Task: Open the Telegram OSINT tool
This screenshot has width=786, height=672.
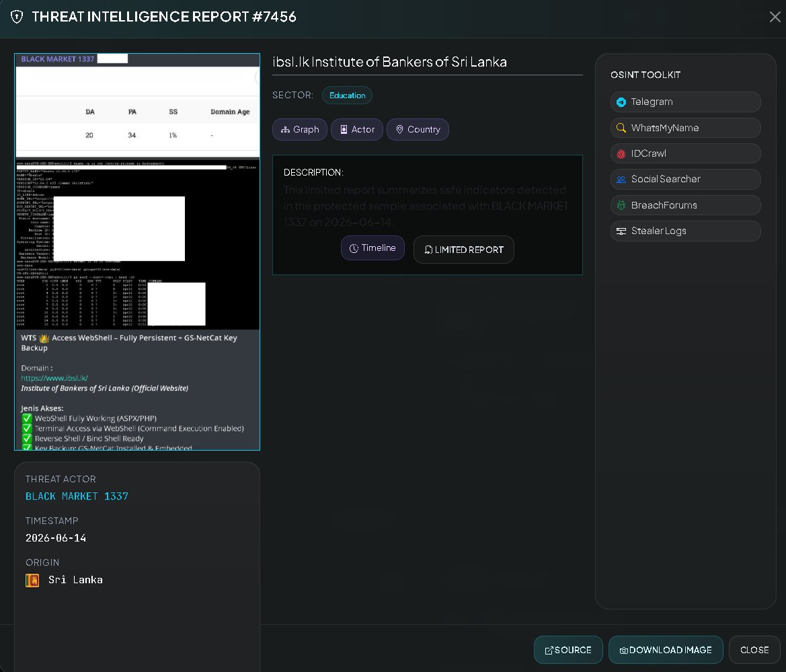Action: click(685, 102)
